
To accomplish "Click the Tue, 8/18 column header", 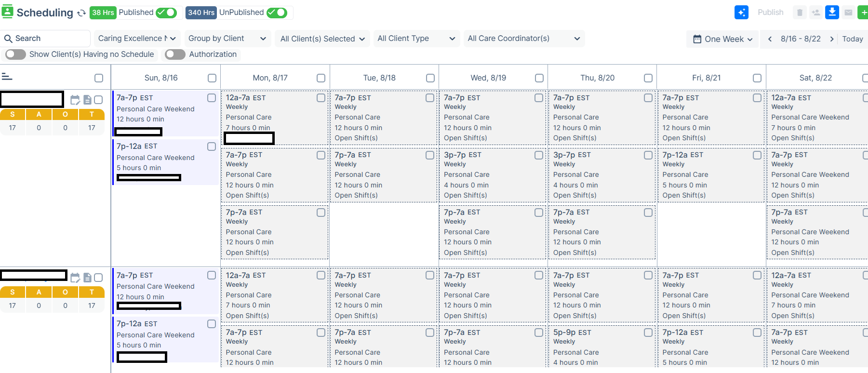I will [x=379, y=78].
